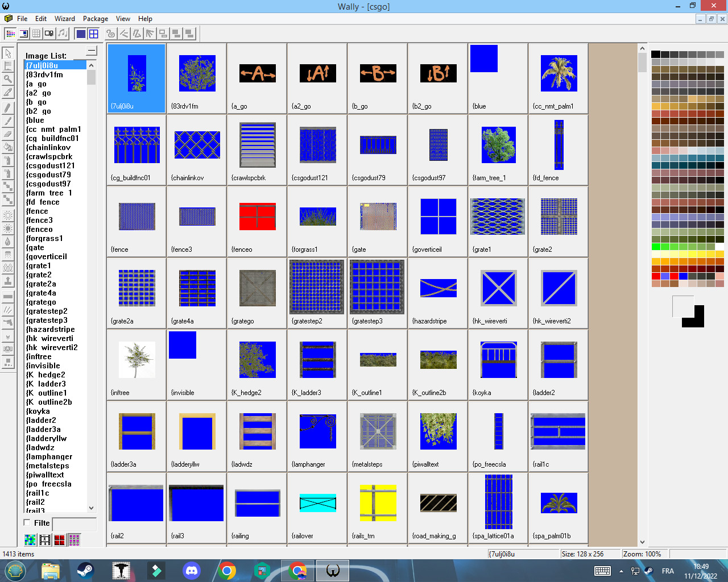This screenshot has height=582, width=728.
Task: Click the colorful checker mosaic icon below filter
Action: 30,539
